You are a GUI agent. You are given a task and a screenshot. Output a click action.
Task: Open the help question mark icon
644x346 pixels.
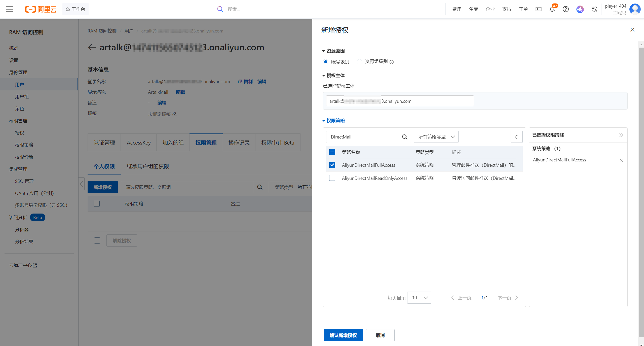[565, 9]
